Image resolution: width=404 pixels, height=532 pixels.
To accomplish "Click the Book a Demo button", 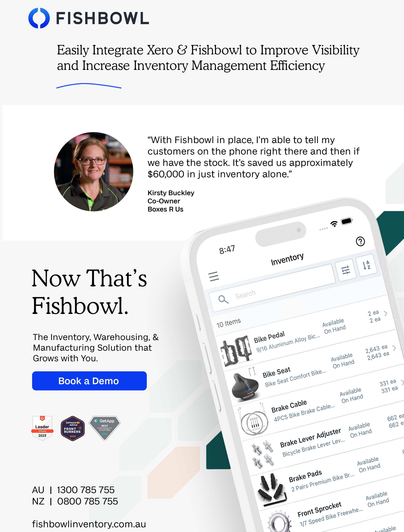I will point(89,381).
